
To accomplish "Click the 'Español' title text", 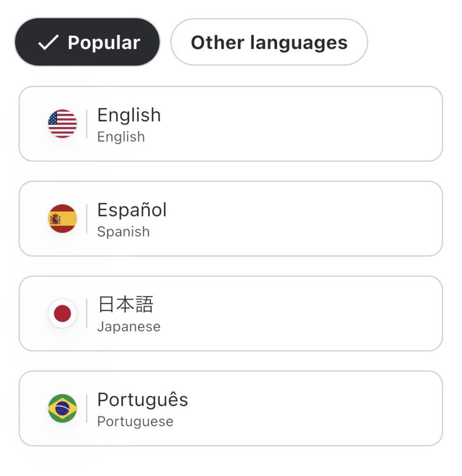I will tap(132, 210).
